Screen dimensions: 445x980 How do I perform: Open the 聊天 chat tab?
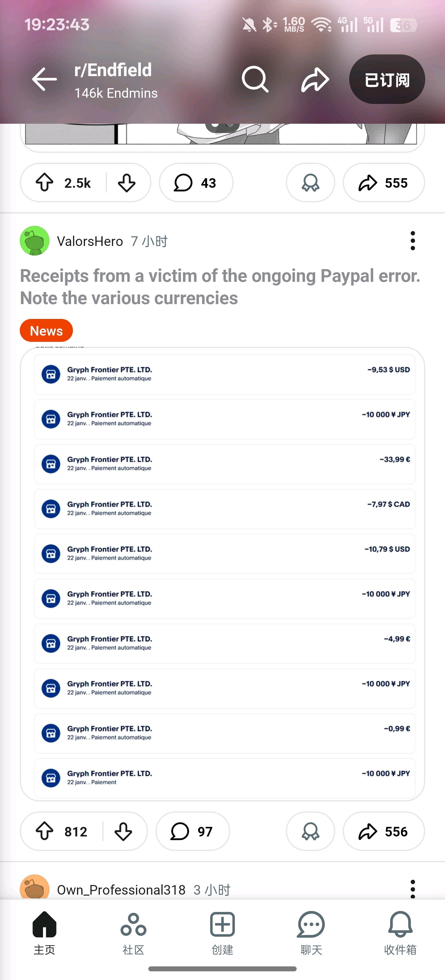[311, 933]
